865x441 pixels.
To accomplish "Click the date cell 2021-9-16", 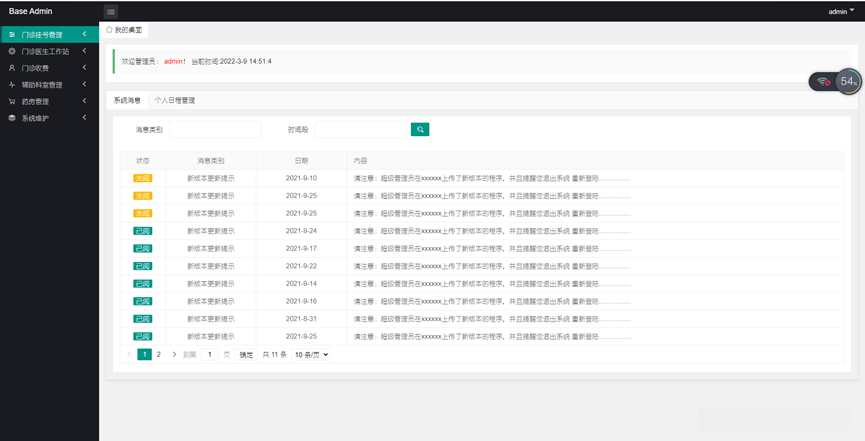I will (x=301, y=301).
